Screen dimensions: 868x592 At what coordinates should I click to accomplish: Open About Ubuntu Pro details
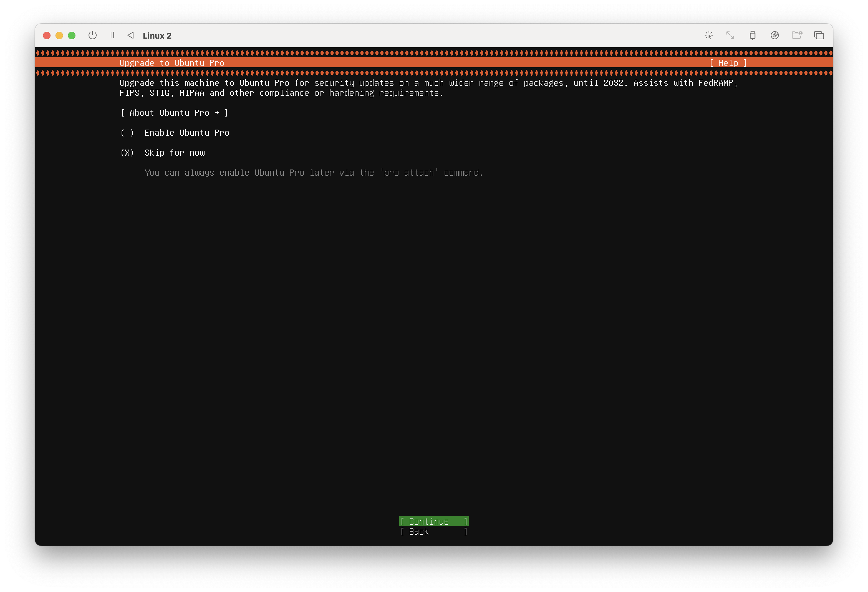[x=174, y=113]
